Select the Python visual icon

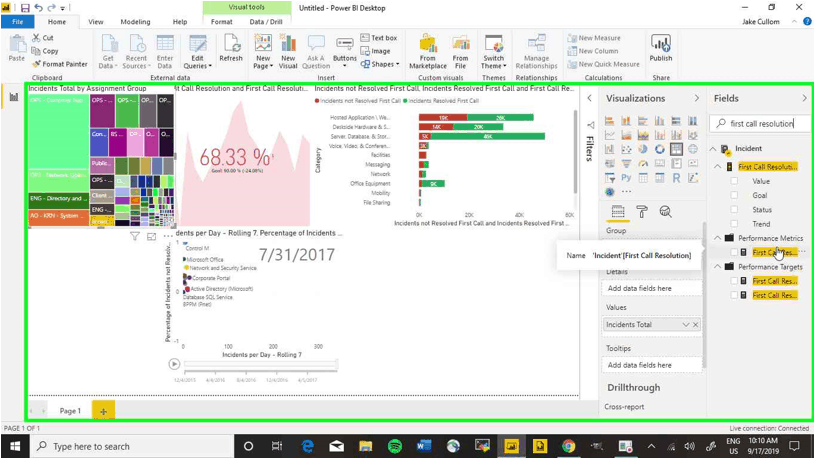click(626, 178)
